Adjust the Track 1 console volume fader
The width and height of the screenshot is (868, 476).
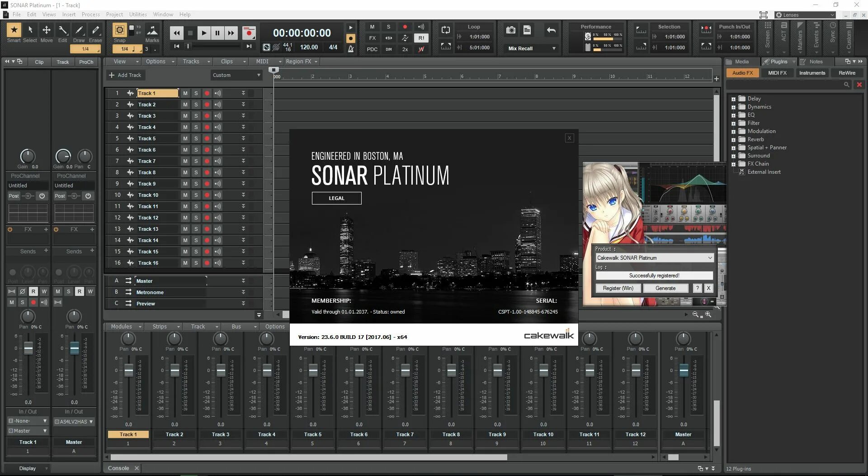(x=129, y=371)
